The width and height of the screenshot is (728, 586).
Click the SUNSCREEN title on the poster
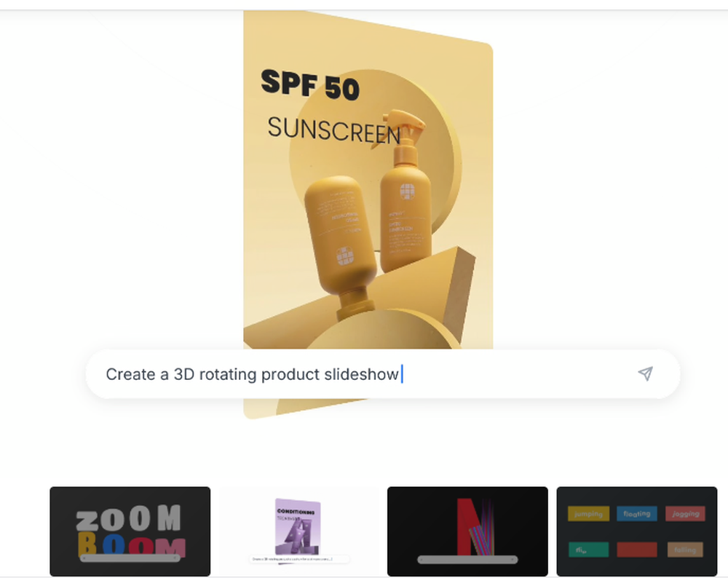point(334,130)
